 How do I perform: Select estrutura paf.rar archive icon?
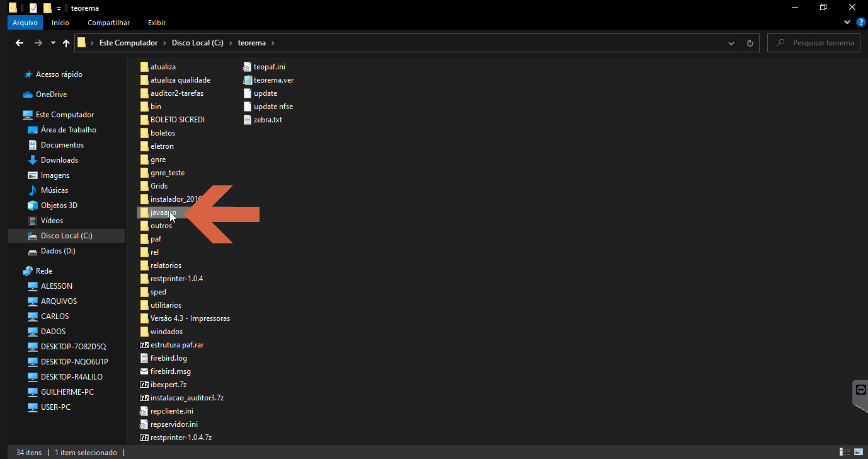tap(144, 345)
